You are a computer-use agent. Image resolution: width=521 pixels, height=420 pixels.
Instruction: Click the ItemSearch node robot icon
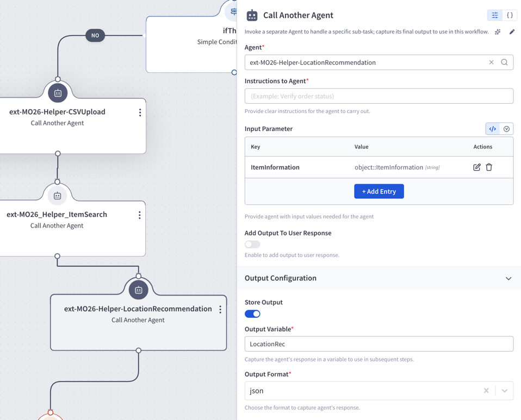pyautogui.click(x=57, y=196)
